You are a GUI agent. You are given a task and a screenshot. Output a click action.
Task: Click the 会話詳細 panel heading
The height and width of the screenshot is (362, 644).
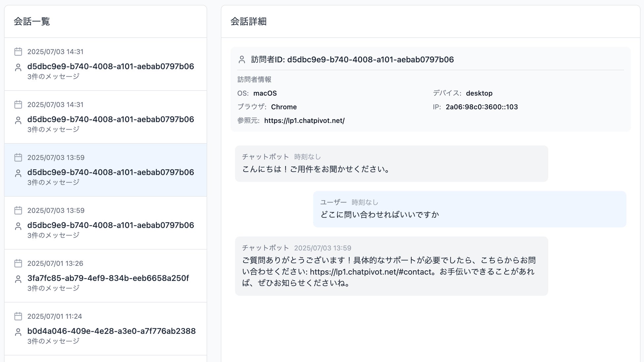[248, 21]
